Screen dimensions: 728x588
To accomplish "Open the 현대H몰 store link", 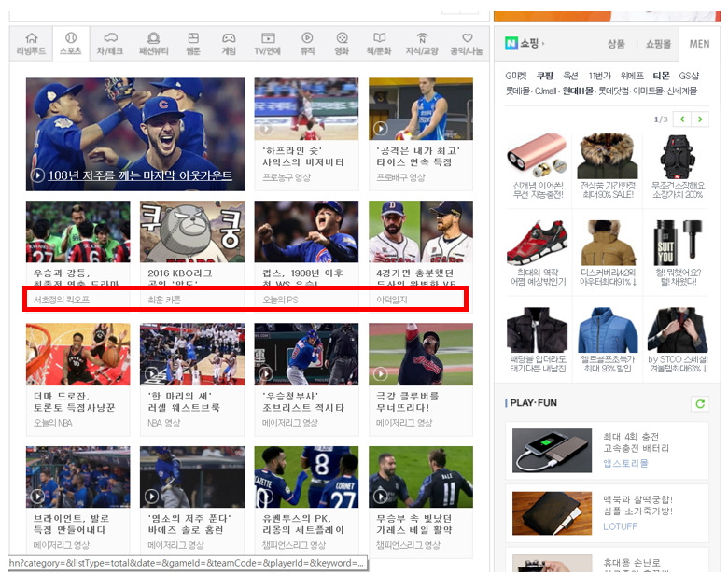I will tap(577, 91).
